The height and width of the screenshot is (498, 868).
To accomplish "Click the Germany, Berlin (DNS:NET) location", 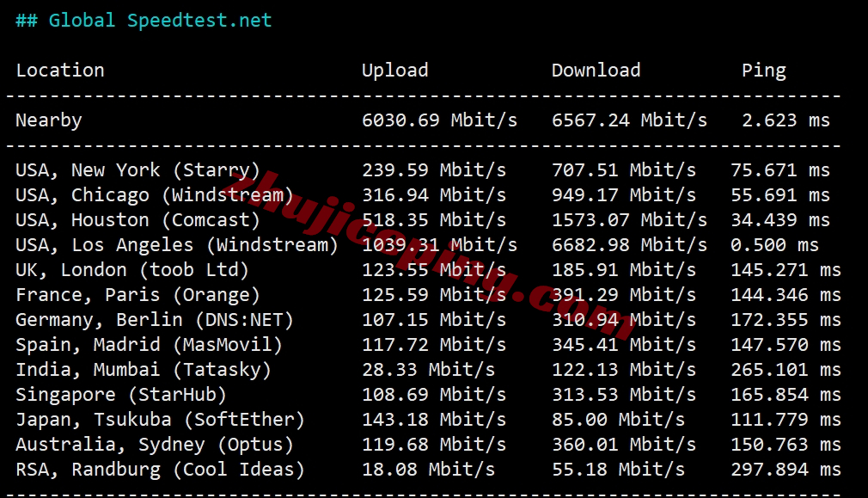I will point(155,320).
